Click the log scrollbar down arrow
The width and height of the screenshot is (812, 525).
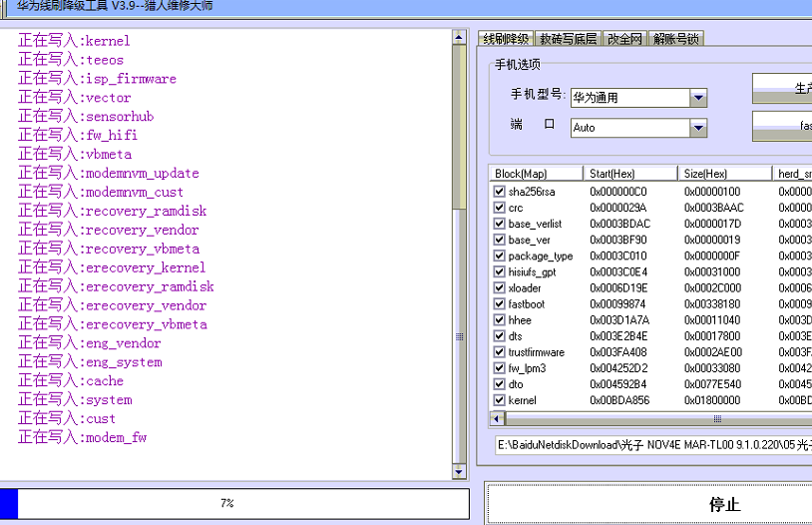(459, 471)
